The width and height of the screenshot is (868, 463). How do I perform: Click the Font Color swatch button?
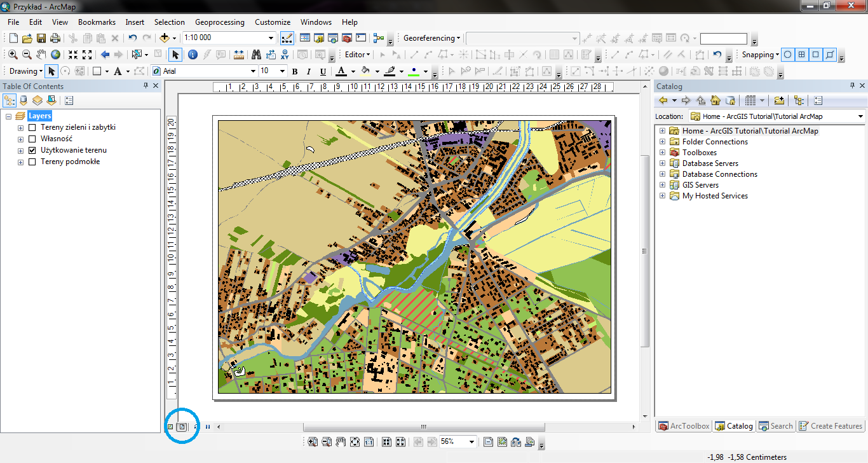click(x=341, y=71)
